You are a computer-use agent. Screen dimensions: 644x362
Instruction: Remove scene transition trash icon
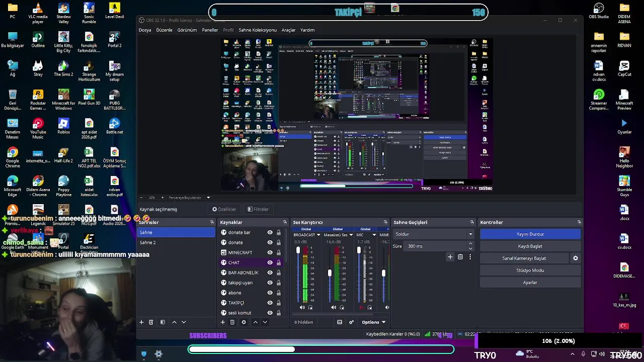[x=460, y=257]
